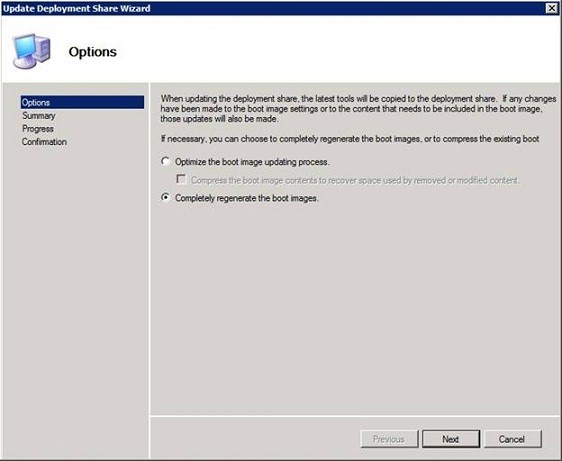This screenshot has height=461, width=562.
Task: Tick the Compress boot image contents checkbox
Action: click(181, 179)
